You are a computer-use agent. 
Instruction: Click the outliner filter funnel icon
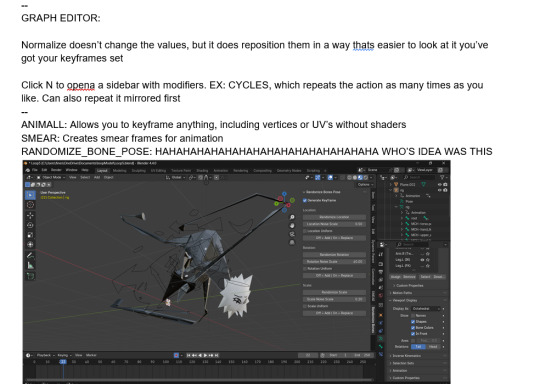[442, 177]
